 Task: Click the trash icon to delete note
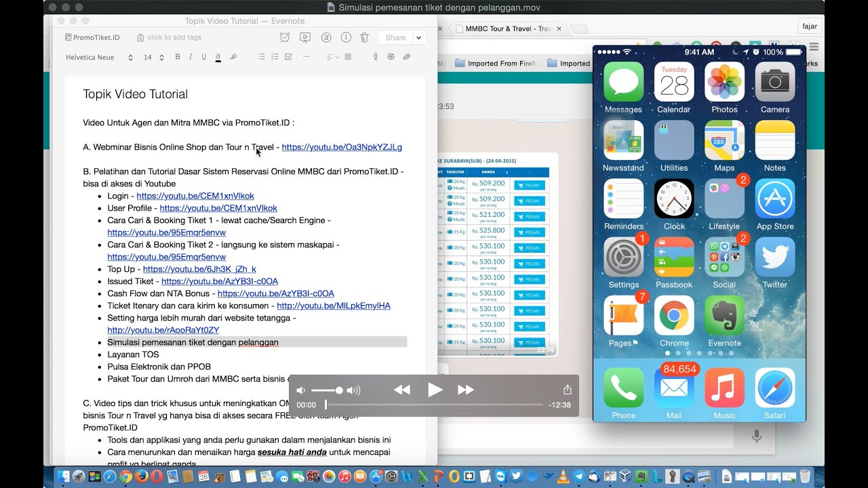coord(364,38)
